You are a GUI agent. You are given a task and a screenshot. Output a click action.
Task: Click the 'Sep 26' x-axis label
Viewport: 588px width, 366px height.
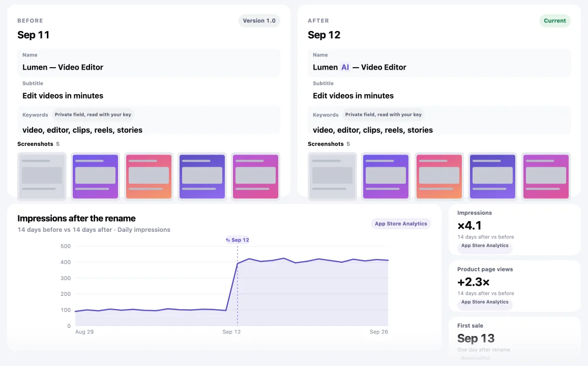(x=379, y=332)
